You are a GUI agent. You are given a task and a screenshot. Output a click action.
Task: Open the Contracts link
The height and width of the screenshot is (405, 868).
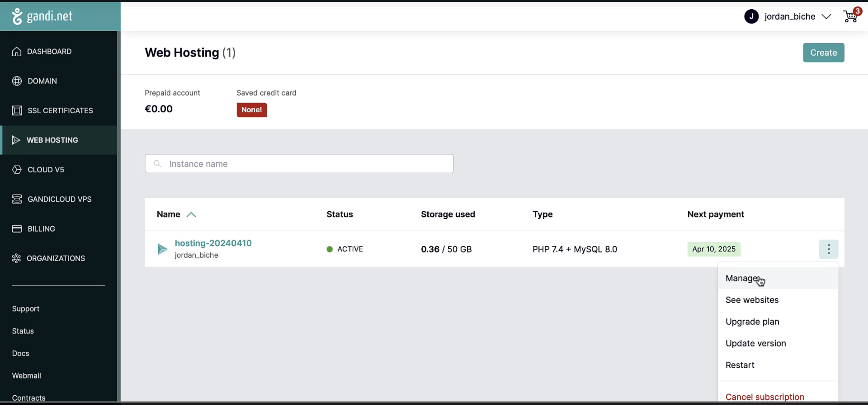point(29,398)
